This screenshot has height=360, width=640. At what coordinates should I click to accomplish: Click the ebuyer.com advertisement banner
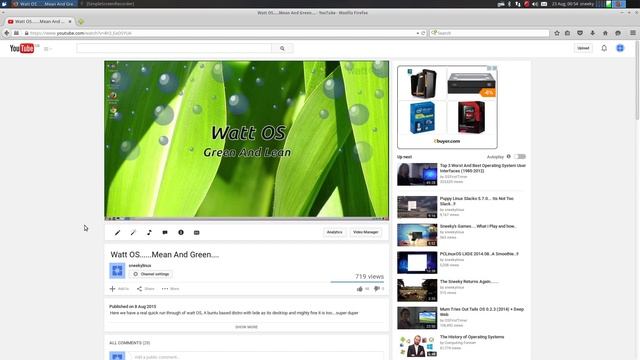click(447, 107)
